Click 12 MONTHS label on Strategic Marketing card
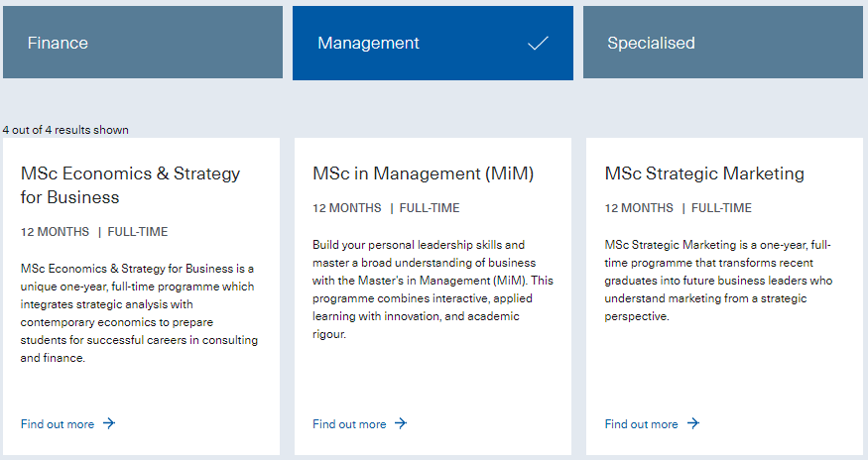 639,208
